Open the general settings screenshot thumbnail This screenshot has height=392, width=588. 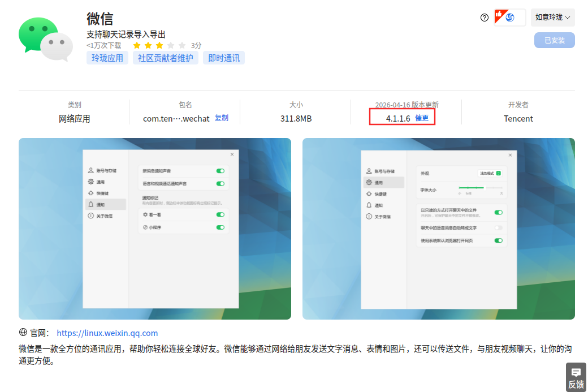point(438,229)
